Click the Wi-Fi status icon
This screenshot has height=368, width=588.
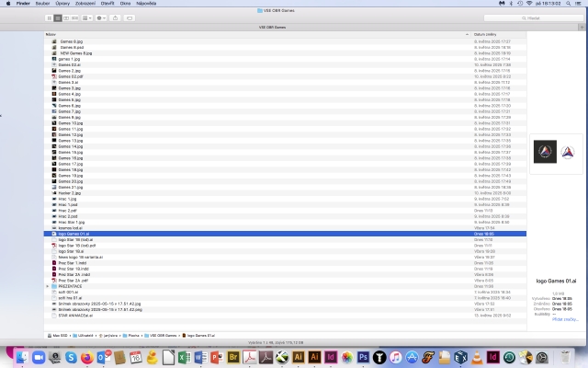pos(529,4)
